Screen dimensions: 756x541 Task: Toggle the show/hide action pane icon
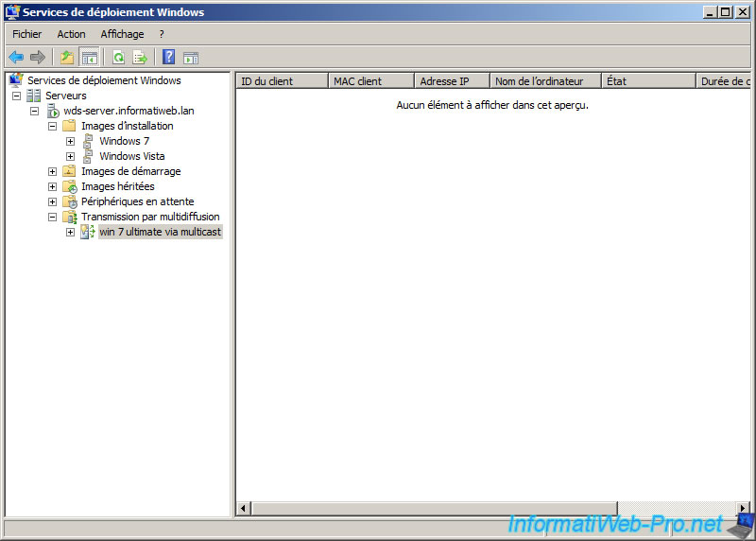[191, 58]
